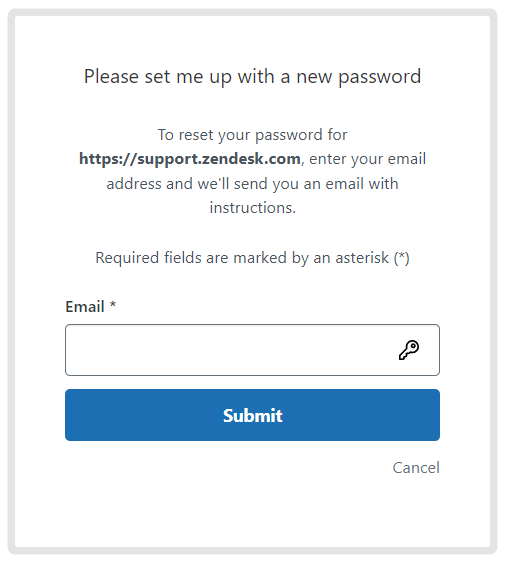The width and height of the screenshot is (509, 561).
Task: Click the key icon in Email field
Action: click(408, 350)
